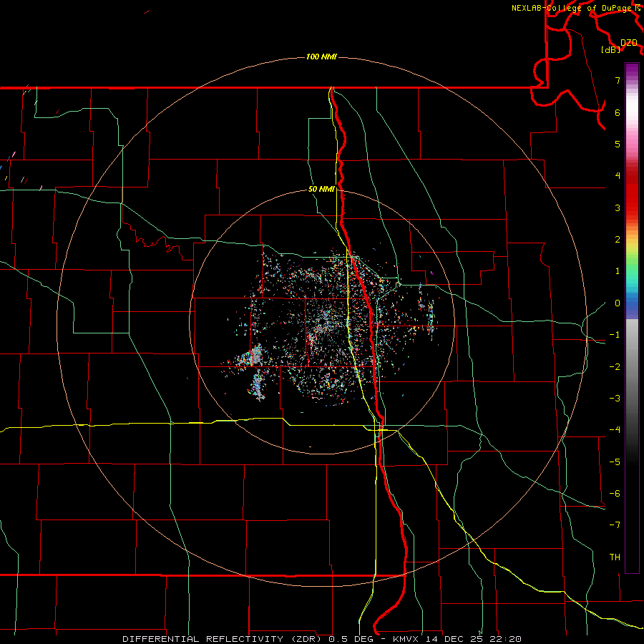This screenshot has width=644, height=644.
Task: Click the "0" value on the color scale
Action: point(618,303)
